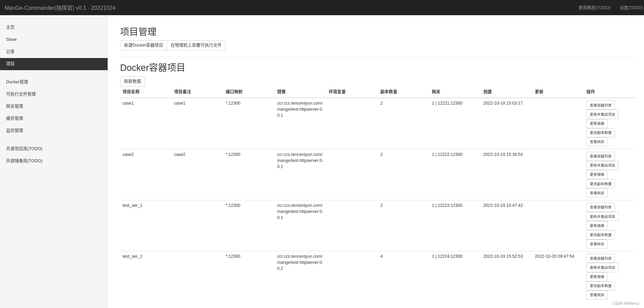Screen dimensions: 644x308
Task: Click 在物理机上部署可执行文件 button
Action: point(196,45)
